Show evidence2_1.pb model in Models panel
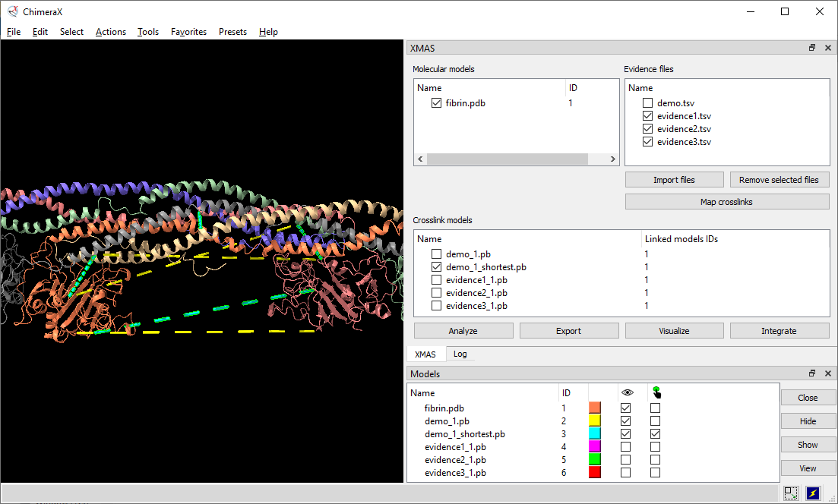838x504 pixels. (625, 459)
